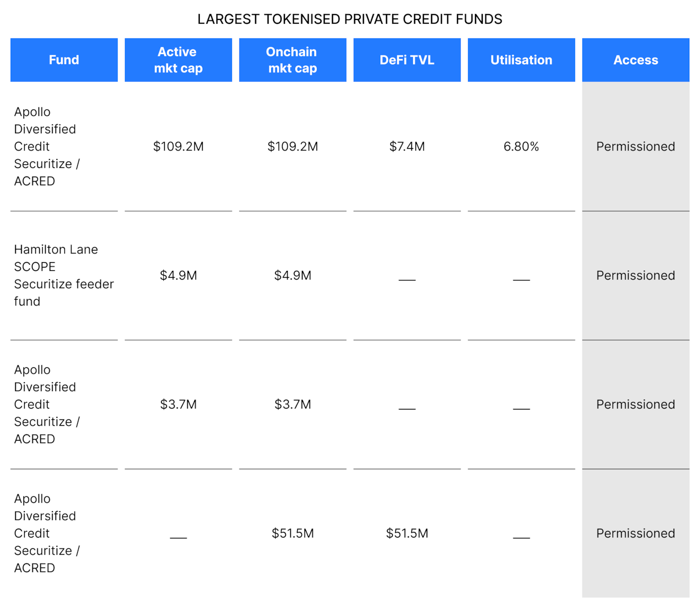700x608 pixels.
Task: Click the Active mkt cap column header
Action: [x=178, y=60]
